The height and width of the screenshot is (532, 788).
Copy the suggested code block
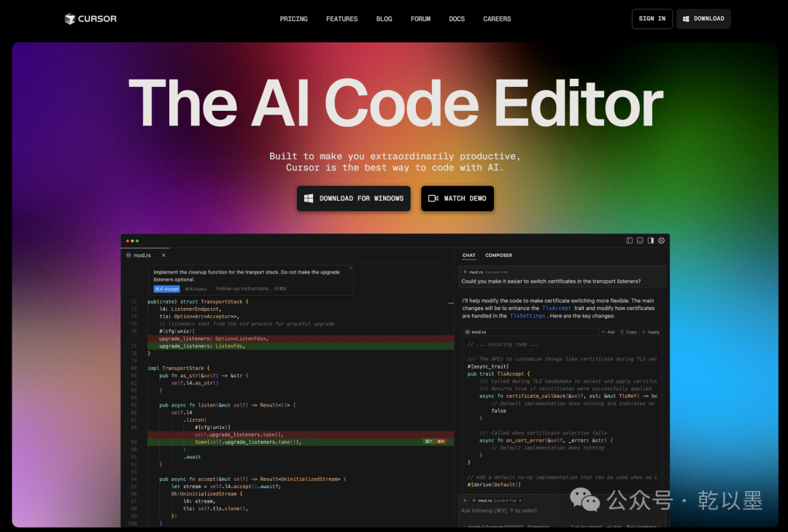coord(628,332)
